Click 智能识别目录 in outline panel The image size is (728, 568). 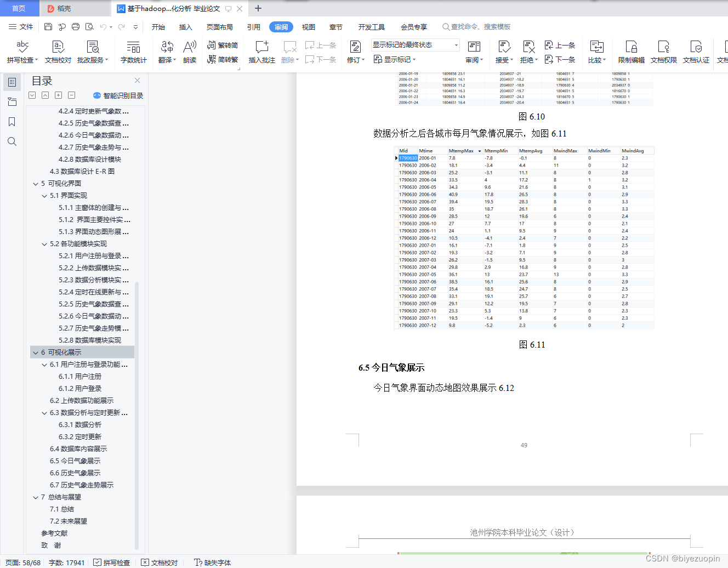(118, 95)
